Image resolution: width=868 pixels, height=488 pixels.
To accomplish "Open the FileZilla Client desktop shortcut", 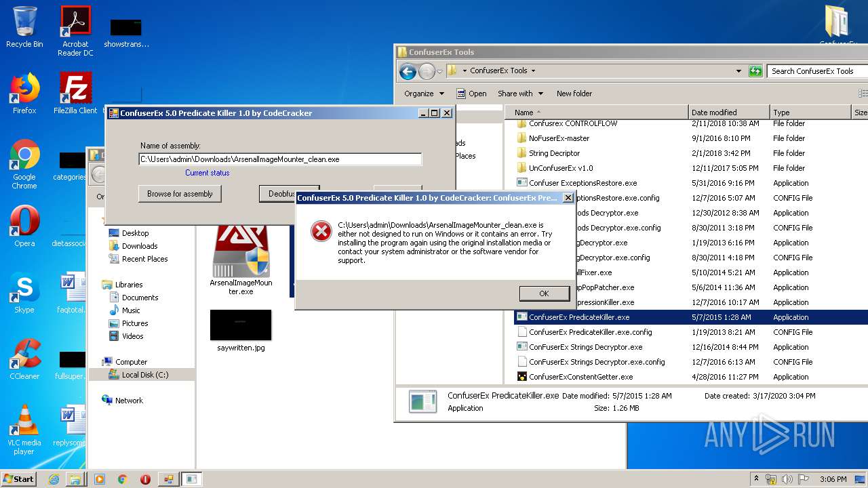I will pos(75,93).
